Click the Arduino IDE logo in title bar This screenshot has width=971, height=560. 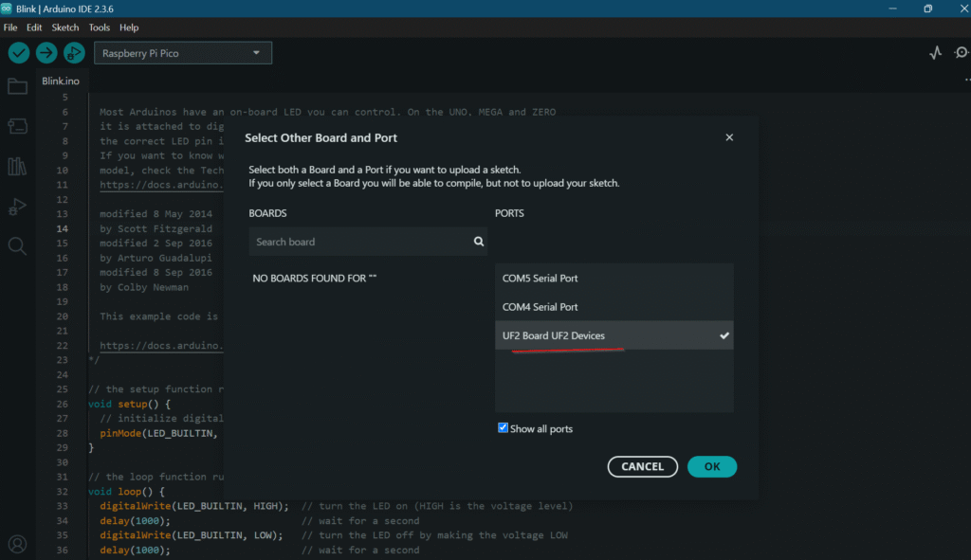coord(7,9)
